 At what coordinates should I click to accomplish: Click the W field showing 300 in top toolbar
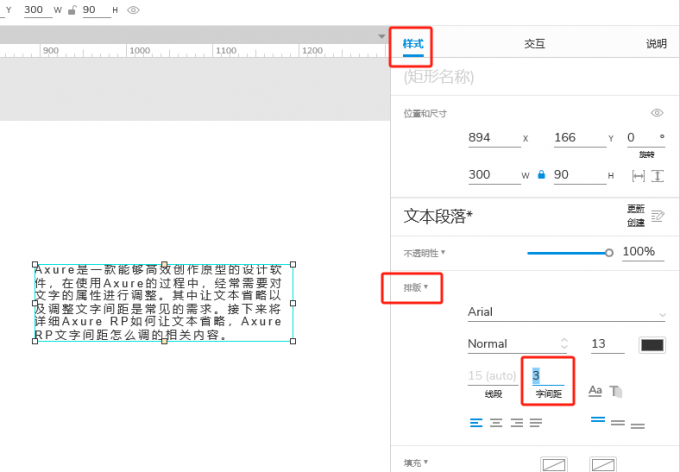point(37,10)
